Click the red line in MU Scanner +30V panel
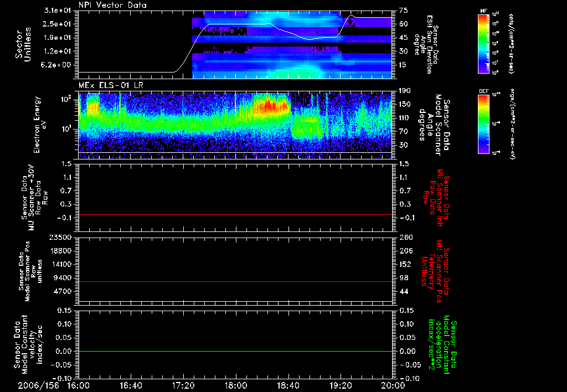 point(235,214)
